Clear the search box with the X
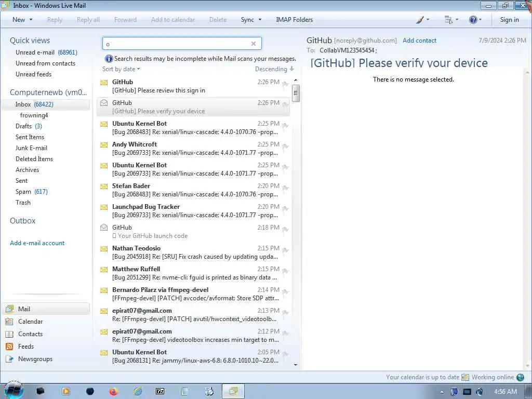Screen dimensions: 532x399 pos(254,44)
